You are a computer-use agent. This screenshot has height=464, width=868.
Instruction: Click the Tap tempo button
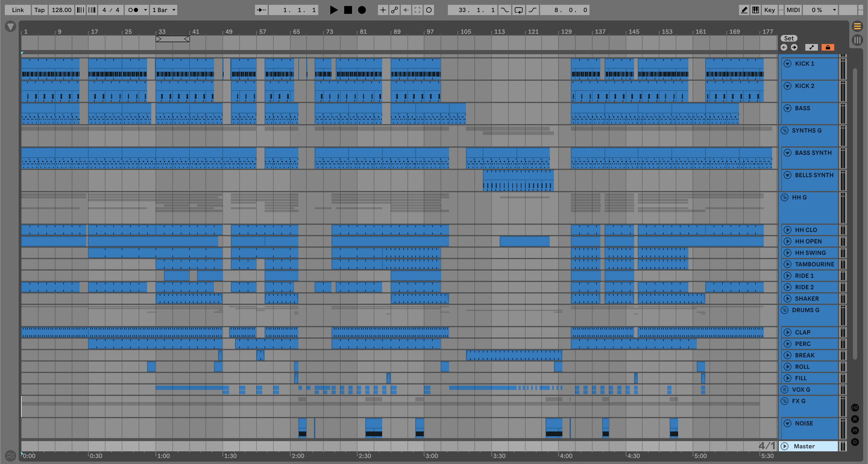[x=39, y=10]
